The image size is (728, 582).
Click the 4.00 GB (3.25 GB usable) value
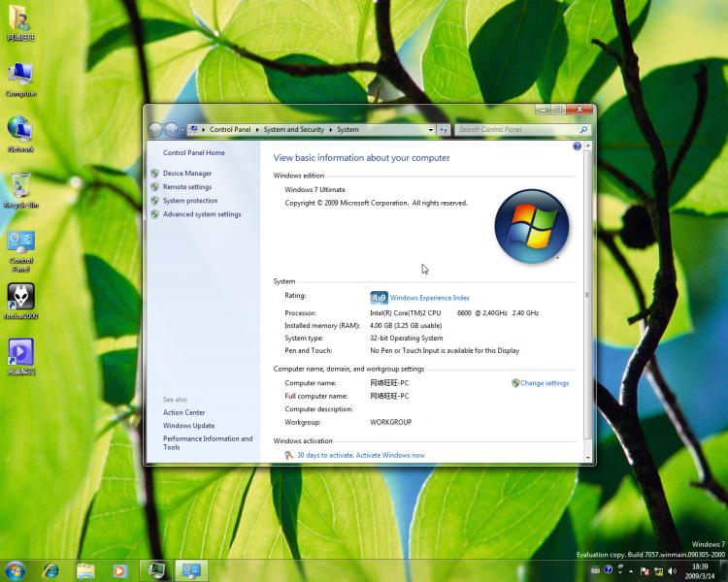406,325
